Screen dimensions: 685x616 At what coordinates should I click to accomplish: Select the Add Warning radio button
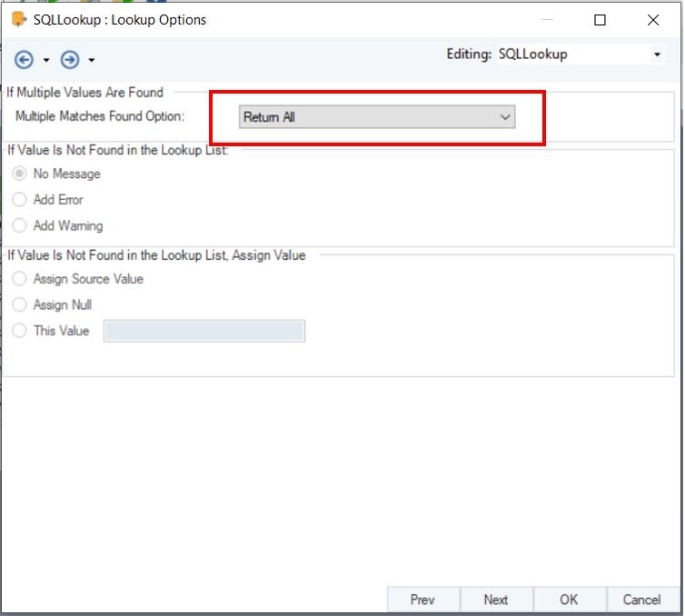click(x=20, y=225)
